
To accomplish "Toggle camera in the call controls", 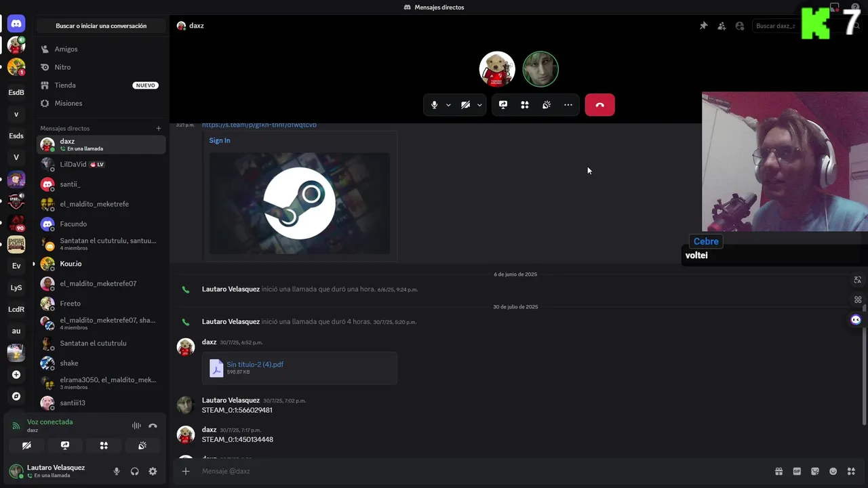I will coord(465,105).
